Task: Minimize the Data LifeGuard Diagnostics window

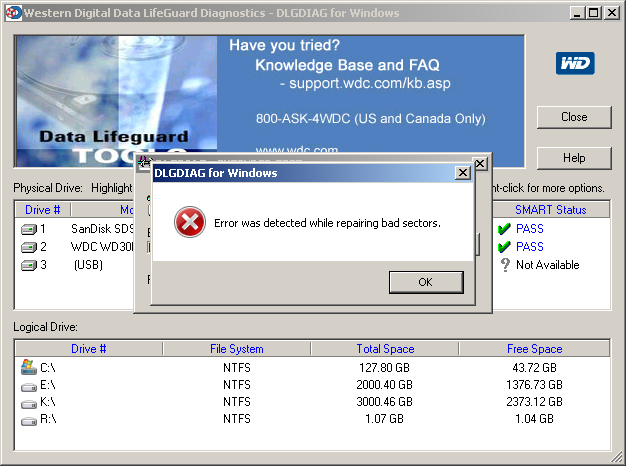Action: click(x=577, y=13)
